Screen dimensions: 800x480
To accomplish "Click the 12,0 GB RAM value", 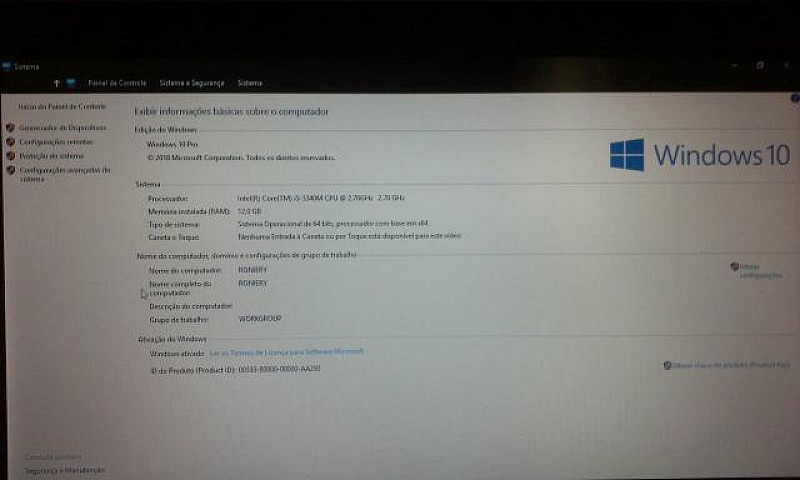I will tap(249, 211).
